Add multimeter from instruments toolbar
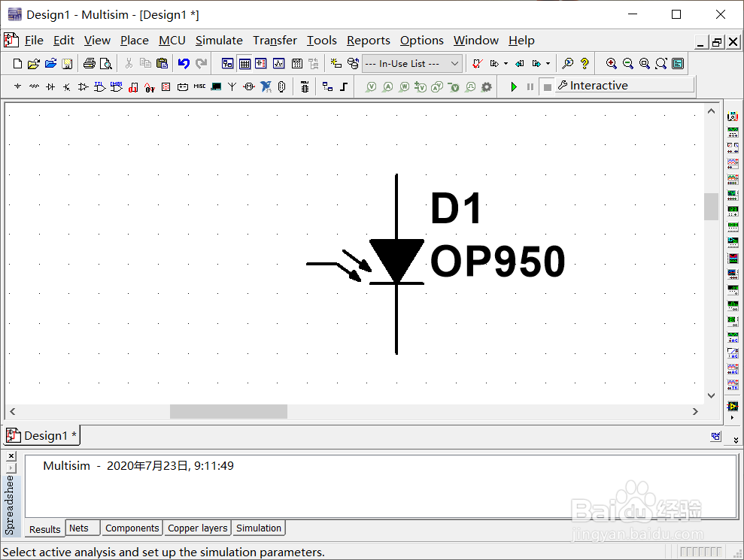The image size is (744, 560). [733, 117]
